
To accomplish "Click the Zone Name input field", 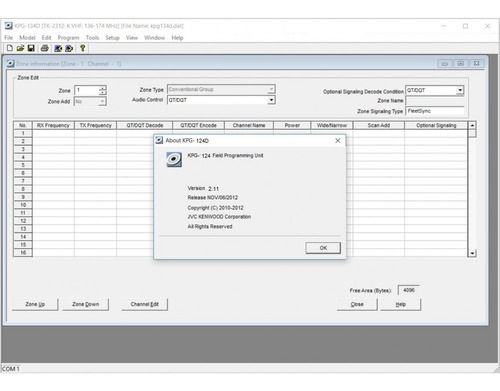I will (435, 101).
